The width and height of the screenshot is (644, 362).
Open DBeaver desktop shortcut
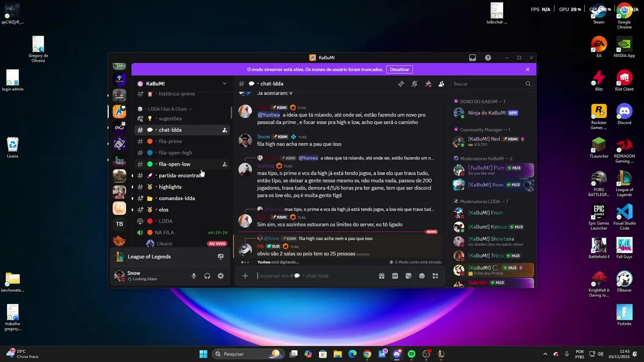click(624, 282)
